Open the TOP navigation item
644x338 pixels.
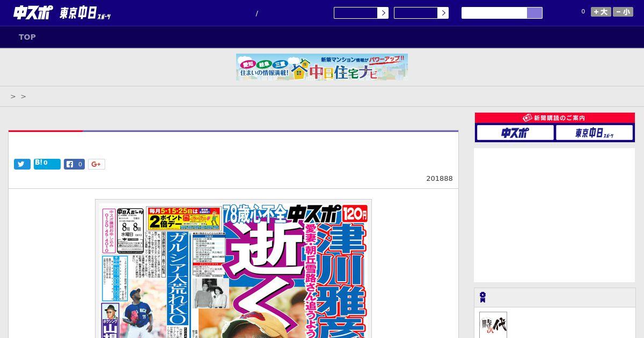click(x=27, y=37)
